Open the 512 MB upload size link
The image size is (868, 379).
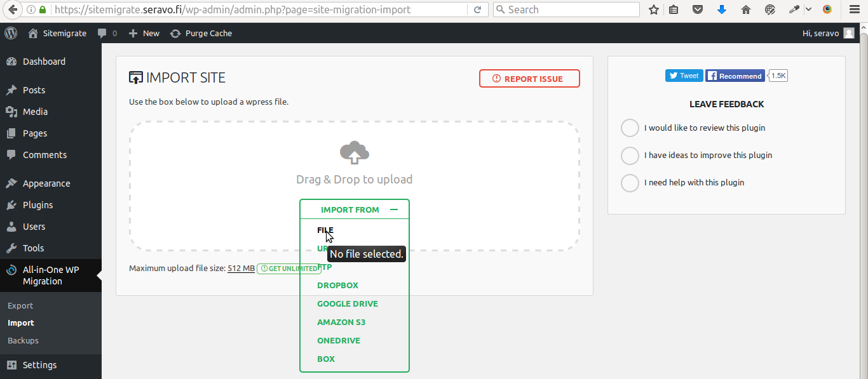[241, 269]
